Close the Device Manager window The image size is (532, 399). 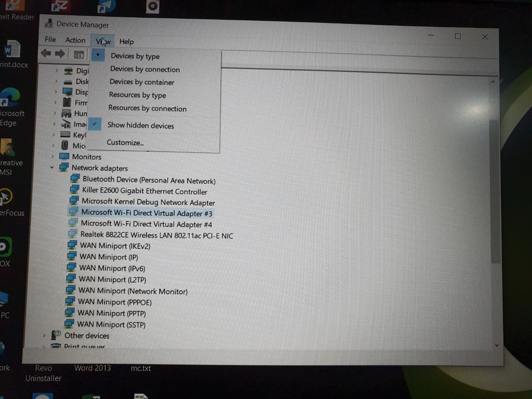(x=485, y=37)
